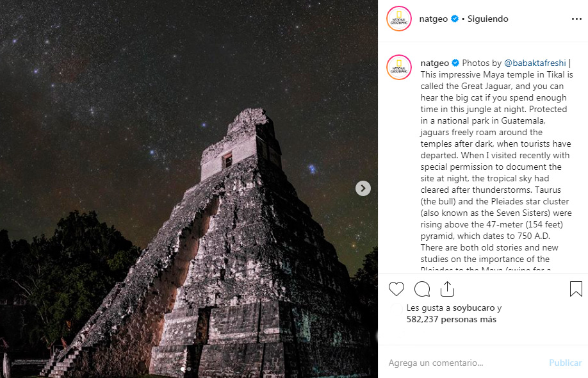Like the post with the heart icon
This screenshot has height=378, width=588.
click(x=396, y=289)
